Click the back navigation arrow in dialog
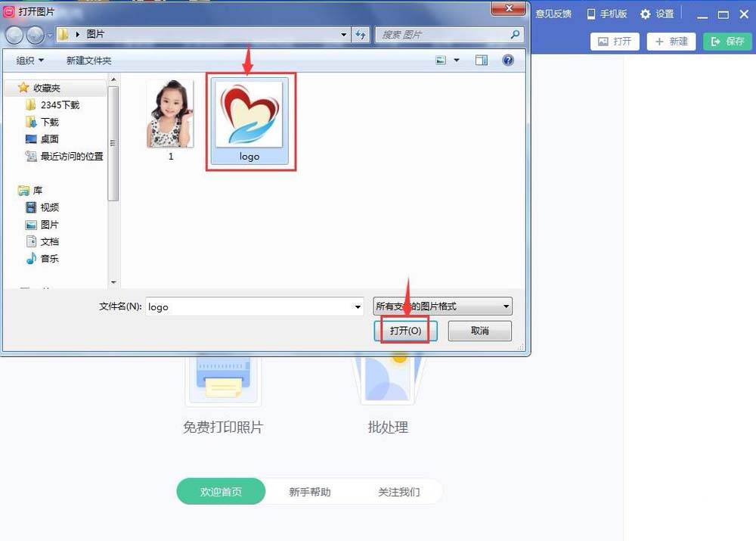 point(14,34)
